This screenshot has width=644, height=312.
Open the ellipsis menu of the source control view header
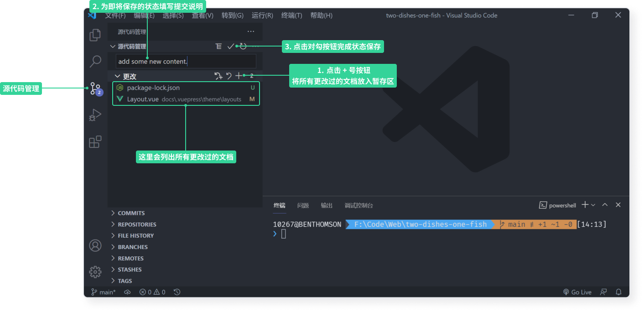click(251, 31)
